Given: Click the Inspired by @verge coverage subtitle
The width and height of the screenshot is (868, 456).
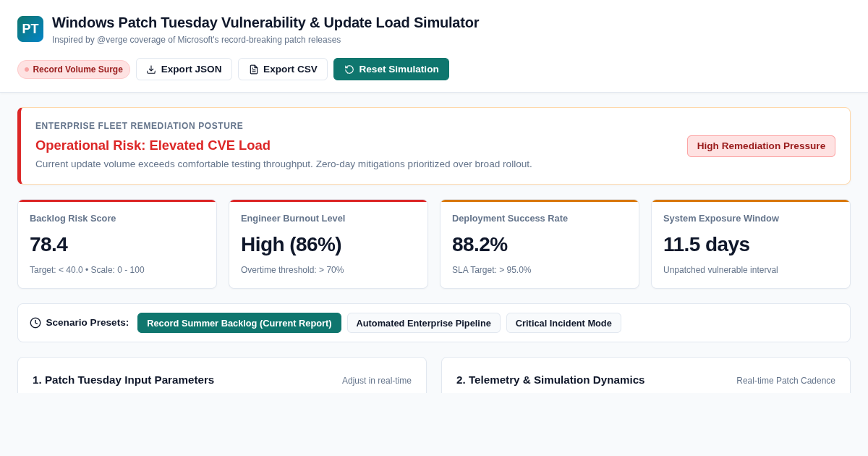Looking at the screenshot, I should tap(196, 40).
